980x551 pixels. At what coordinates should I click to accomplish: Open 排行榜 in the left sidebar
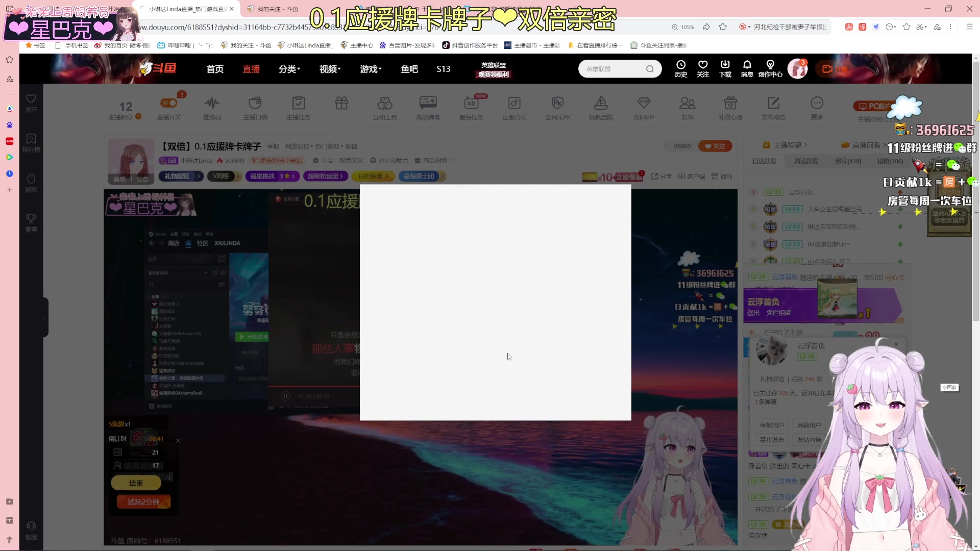click(x=31, y=143)
